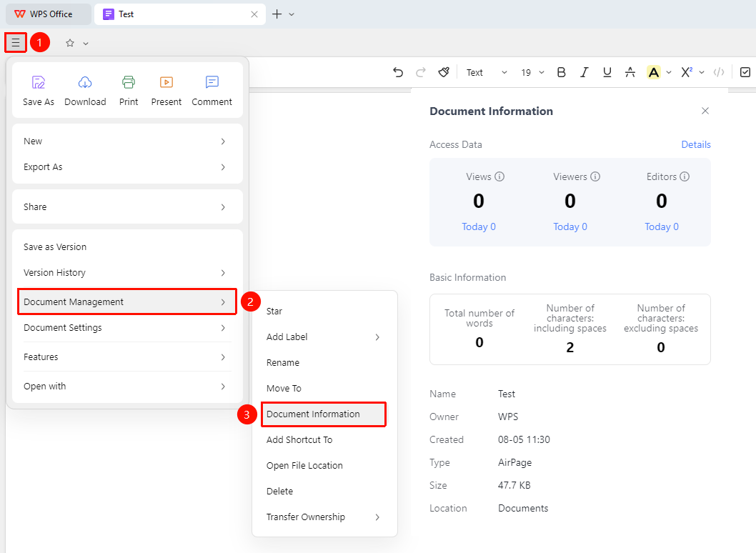The width and height of the screenshot is (756, 553).
Task: Click Today 0 under Editors
Action: tap(662, 226)
